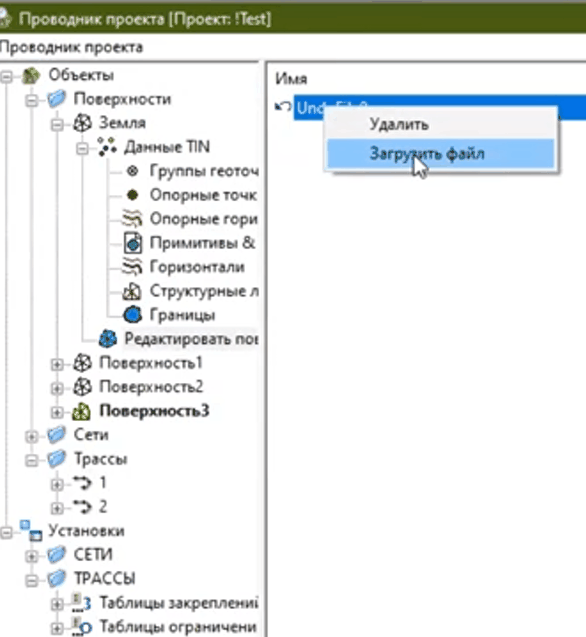Click the Редактировать поверхность icon

click(x=108, y=339)
